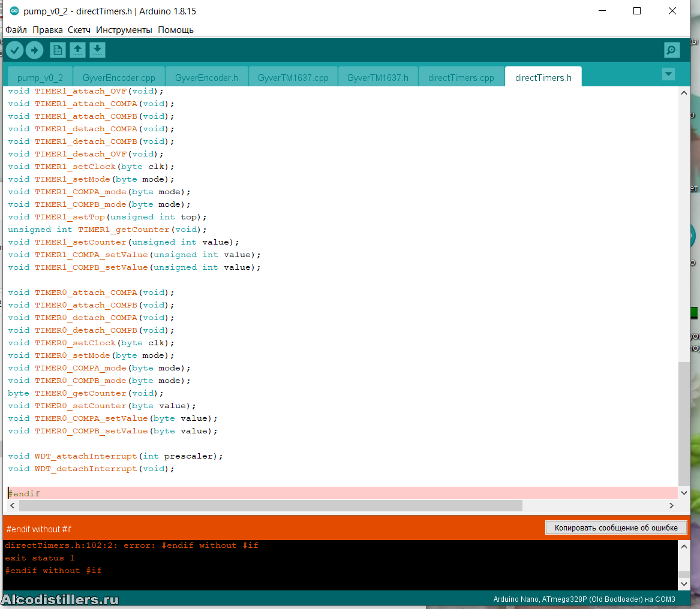Image resolution: width=700 pixels, height=609 pixels.
Task: Click the TIMER0_getCounter declaration line
Action: click(x=86, y=393)
